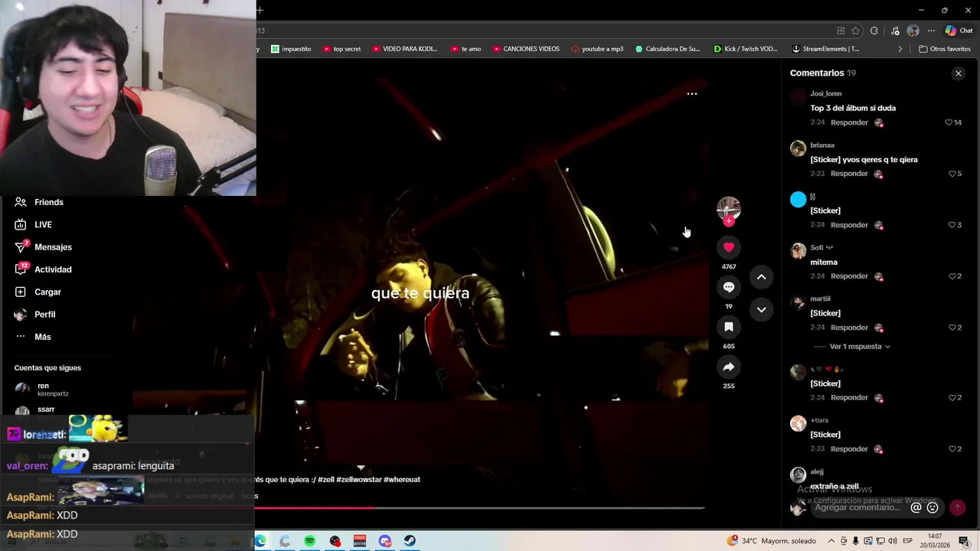The height and width of the screenshot is (551, 980).
Task: Open the Windows notification center
Action: click(965, 541)
